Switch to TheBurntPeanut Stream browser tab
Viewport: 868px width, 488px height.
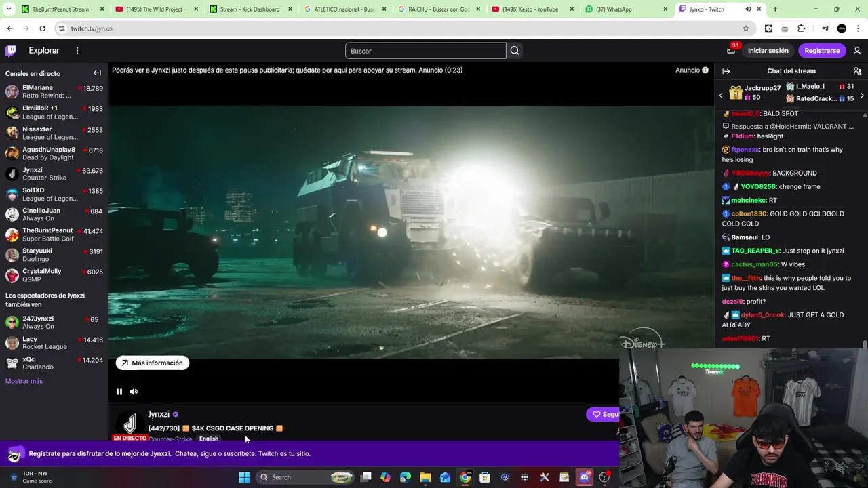61,9
